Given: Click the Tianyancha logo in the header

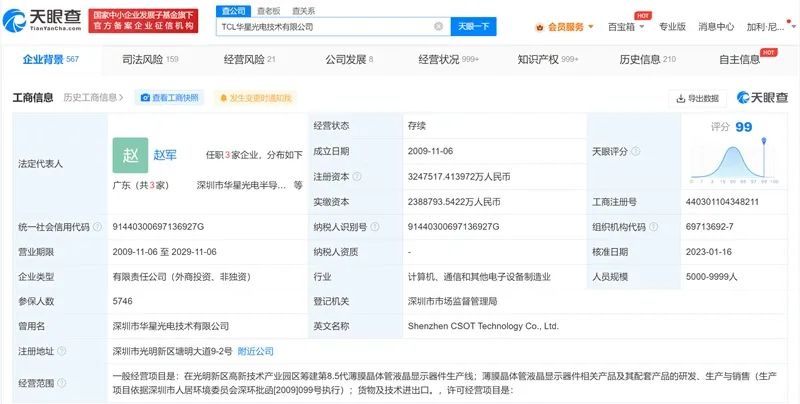Looking at the screenshot, I should pyautogui.click(x=42, y=20).
